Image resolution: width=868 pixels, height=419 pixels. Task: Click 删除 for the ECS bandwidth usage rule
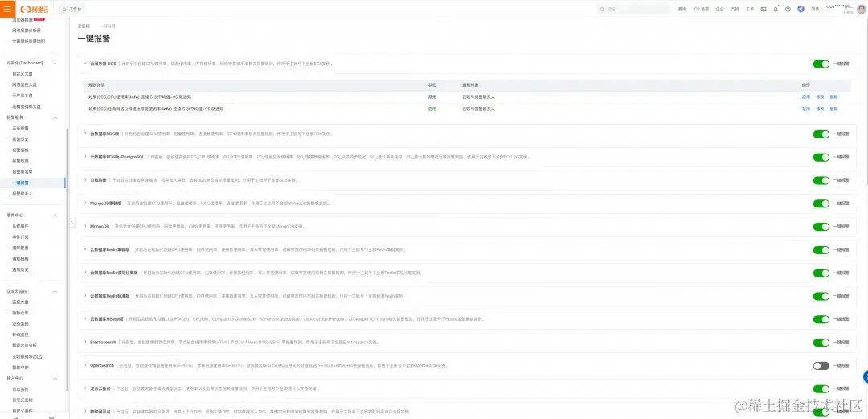[x=833, y=109]
